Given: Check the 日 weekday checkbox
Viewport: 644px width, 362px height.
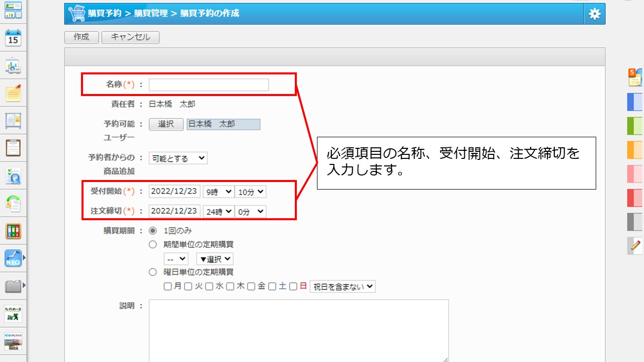Looking at the screenshot, I should click(x=293, y=287).
